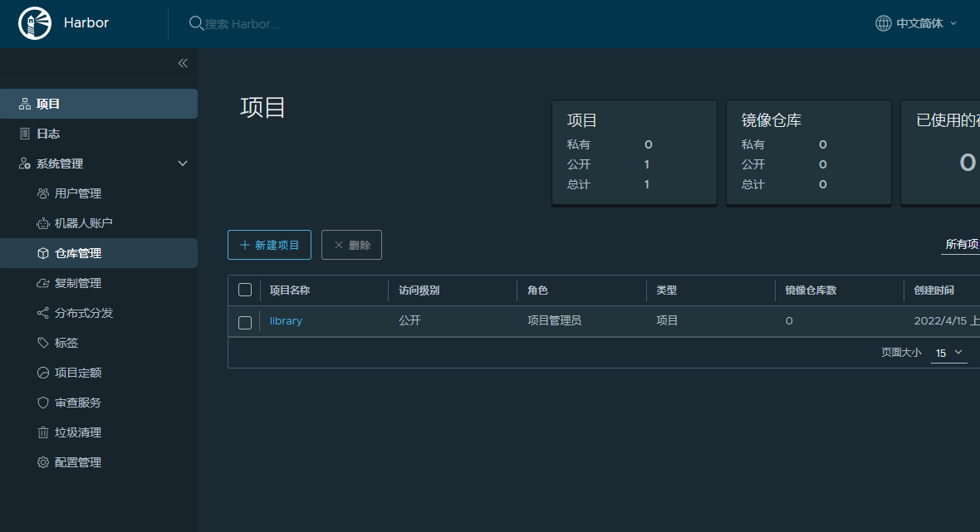Click the 用户管理 users icon
The image size is (980, 532).
click(x=43, y=193)
